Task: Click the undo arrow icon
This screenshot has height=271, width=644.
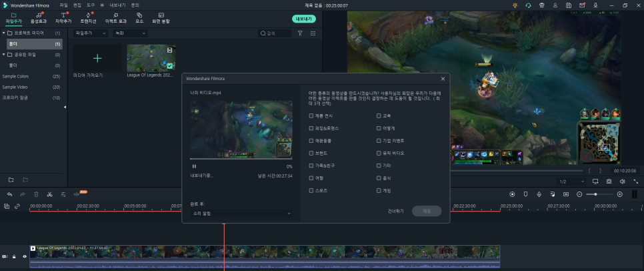Action: click(9, 194)
